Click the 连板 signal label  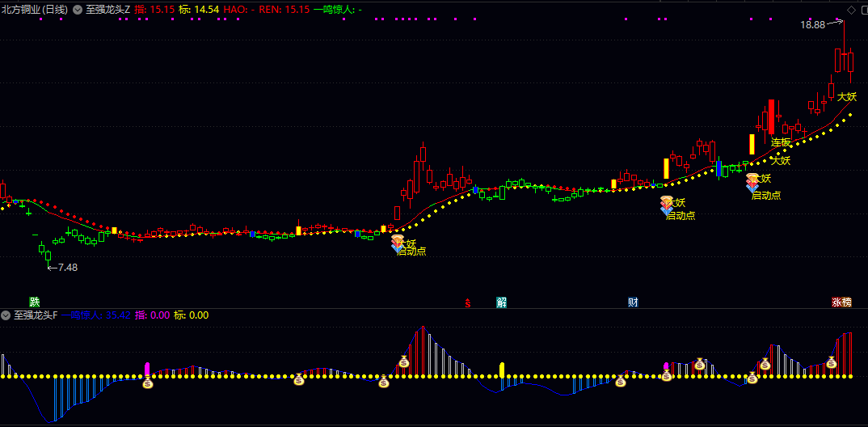coord(781,142)
